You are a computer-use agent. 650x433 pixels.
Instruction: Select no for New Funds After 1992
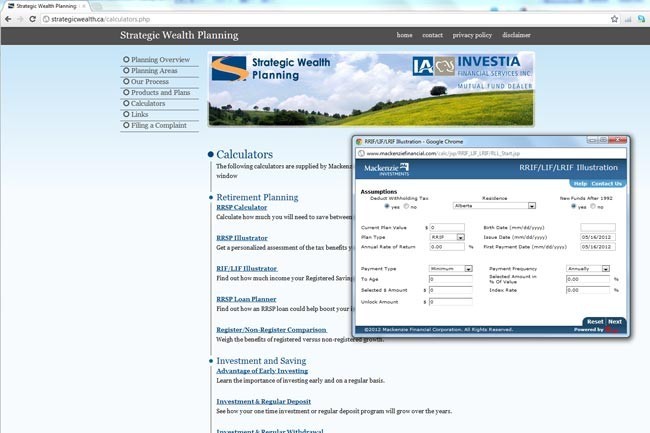593,206
